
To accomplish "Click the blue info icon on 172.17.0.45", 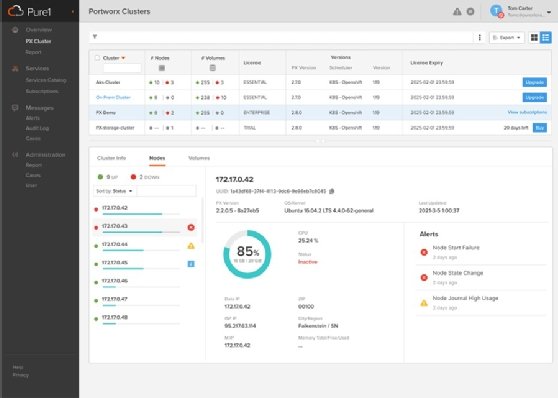I will (191, 264).
